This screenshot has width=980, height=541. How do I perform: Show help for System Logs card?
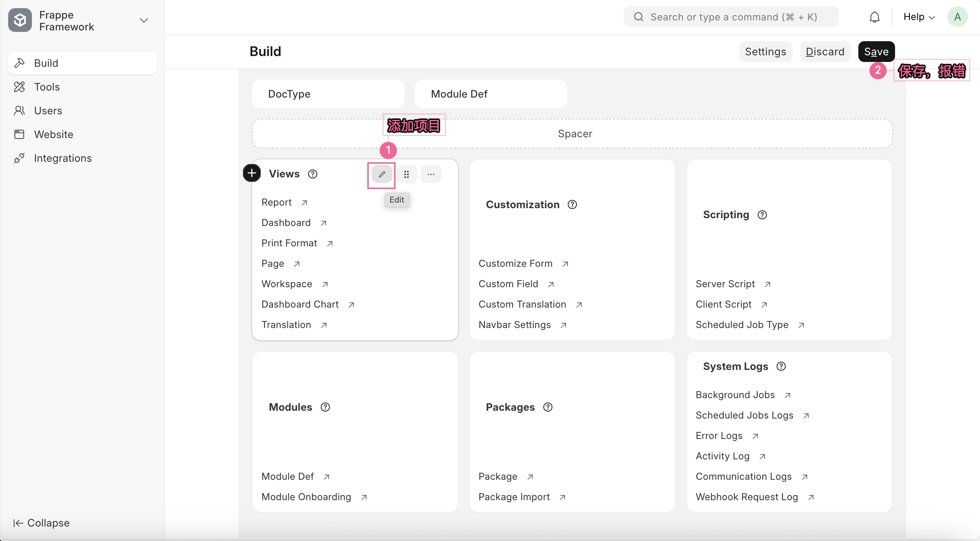coord(781,366)
